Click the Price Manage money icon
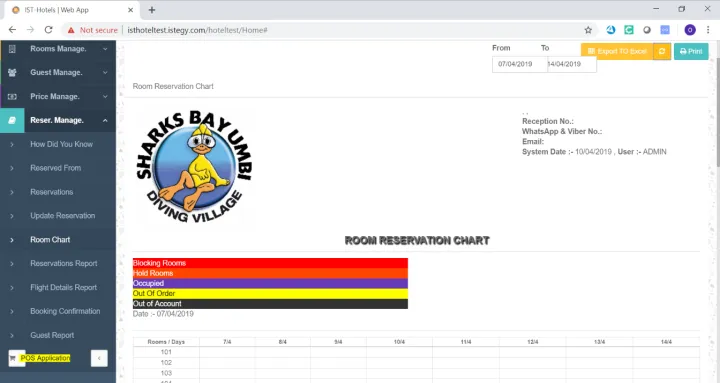The width and height of the screenshot is (720, 383). pyautogui.click(x=12, y=96)
